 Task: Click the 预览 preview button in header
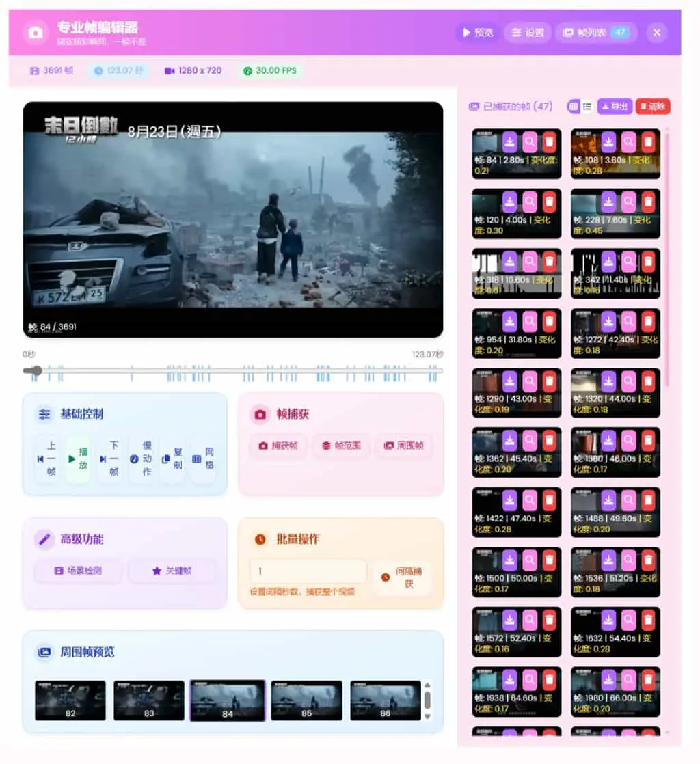click(478, 33)
